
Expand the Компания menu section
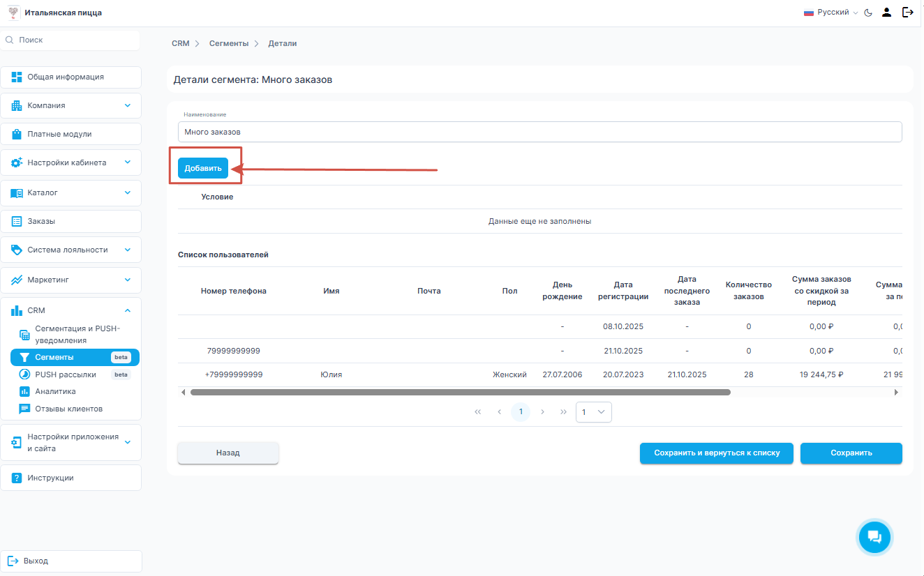point(127,105)
